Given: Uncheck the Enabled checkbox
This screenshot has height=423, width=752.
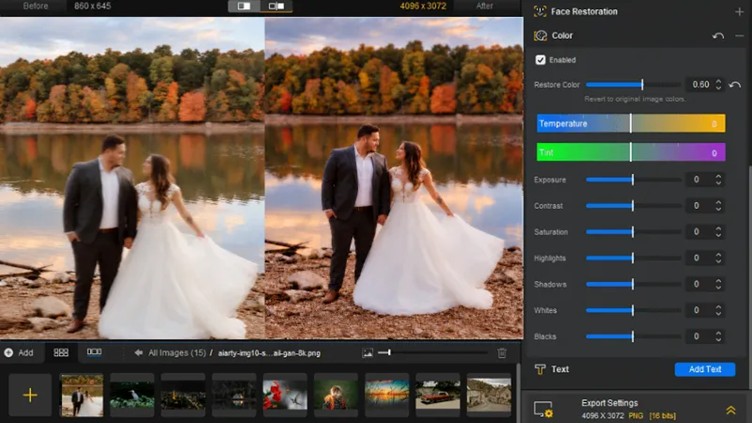Looking at the screenshot, I should 540,60.
